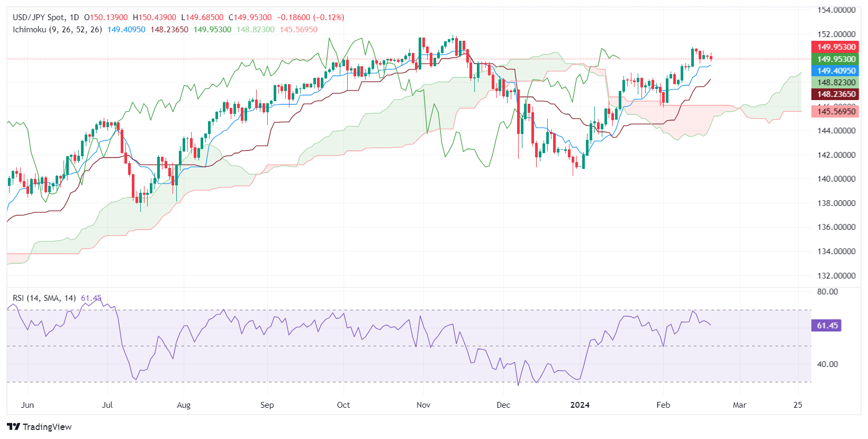Click the dark red 148.23650 base line tag
This screenshot has width=868, height=439.
[x=835, y=94]
